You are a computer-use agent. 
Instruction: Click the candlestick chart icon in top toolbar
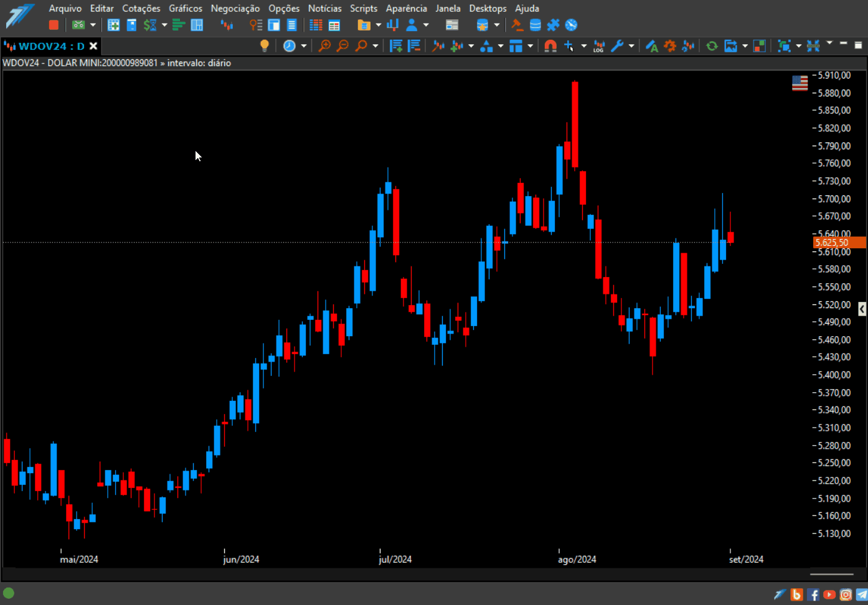pyautogui.click(x=227, y=25)
